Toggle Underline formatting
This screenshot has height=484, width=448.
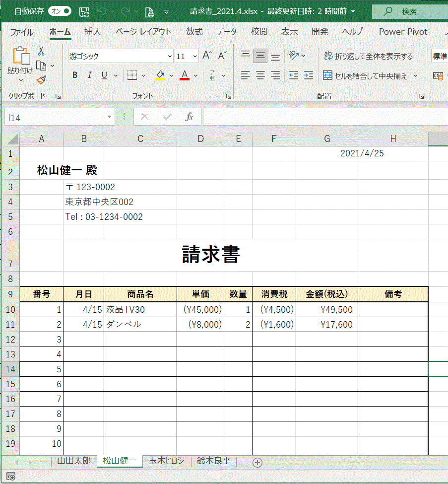(104, 75)
